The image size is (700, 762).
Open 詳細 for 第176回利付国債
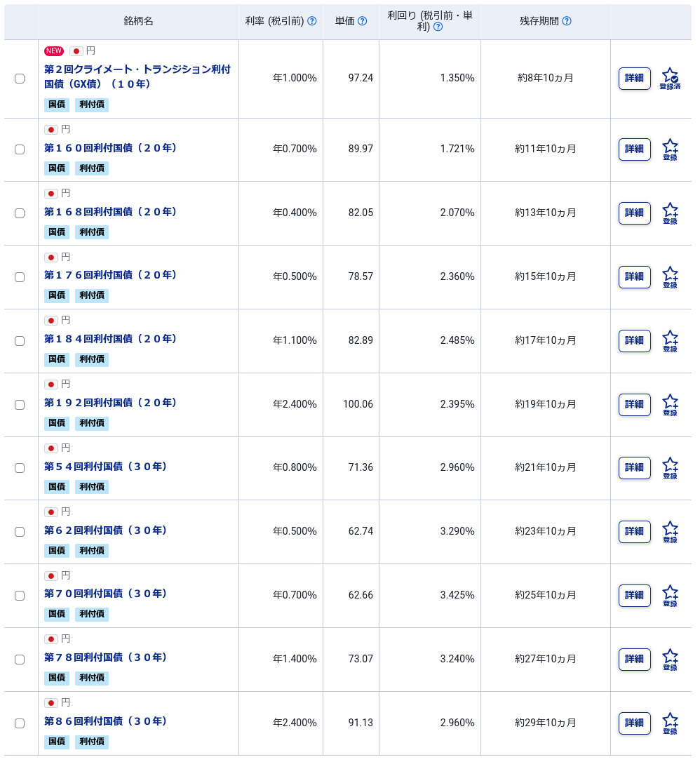coord(634,276)
